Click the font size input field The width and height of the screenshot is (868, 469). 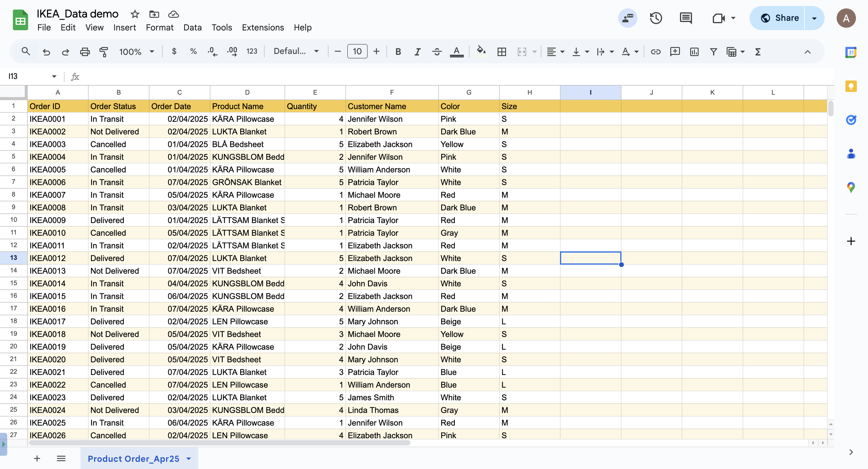pyautogui.click(x=357, y=52)
